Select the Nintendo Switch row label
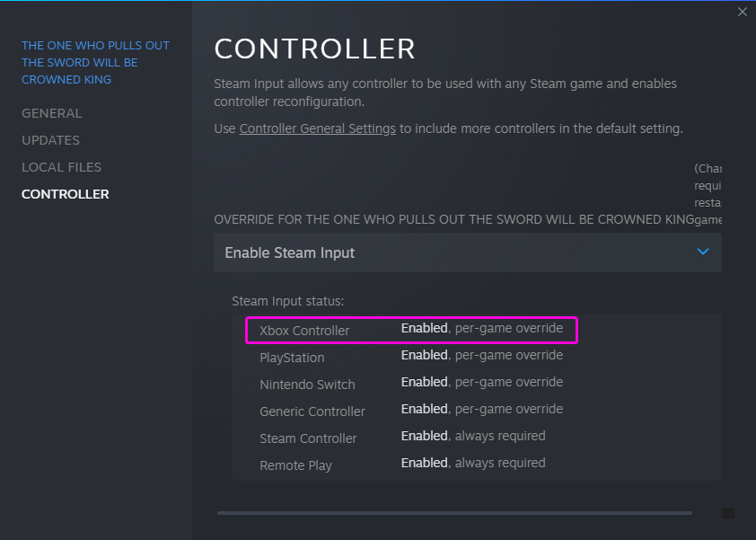Viewport: 756px width, 540px height. click(307, 385)
